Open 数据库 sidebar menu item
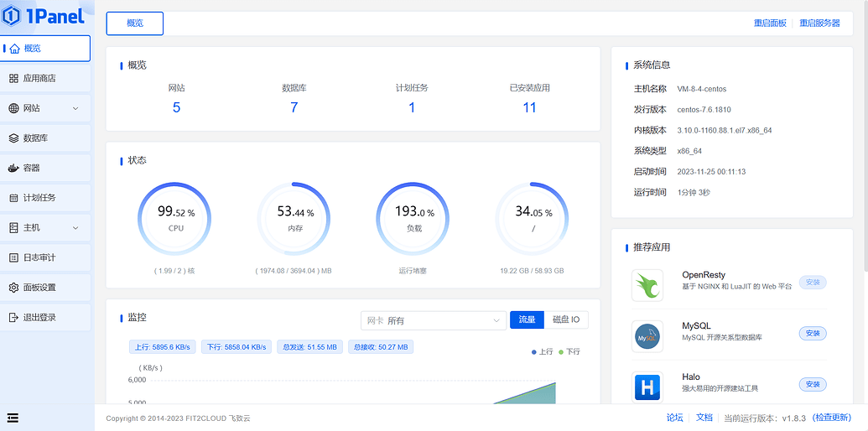Viewport: 868px width, 431px height. [45, 138]
